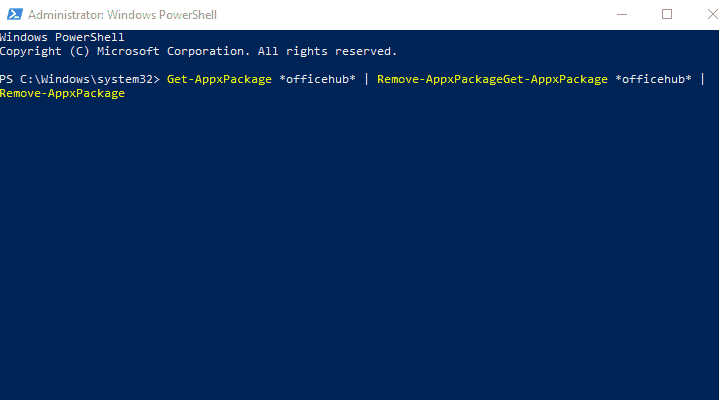The image size is (720, 400).
Task: Click the PowerShell icon in title bar
Action: pyautogui.click(x=14, y=14)
